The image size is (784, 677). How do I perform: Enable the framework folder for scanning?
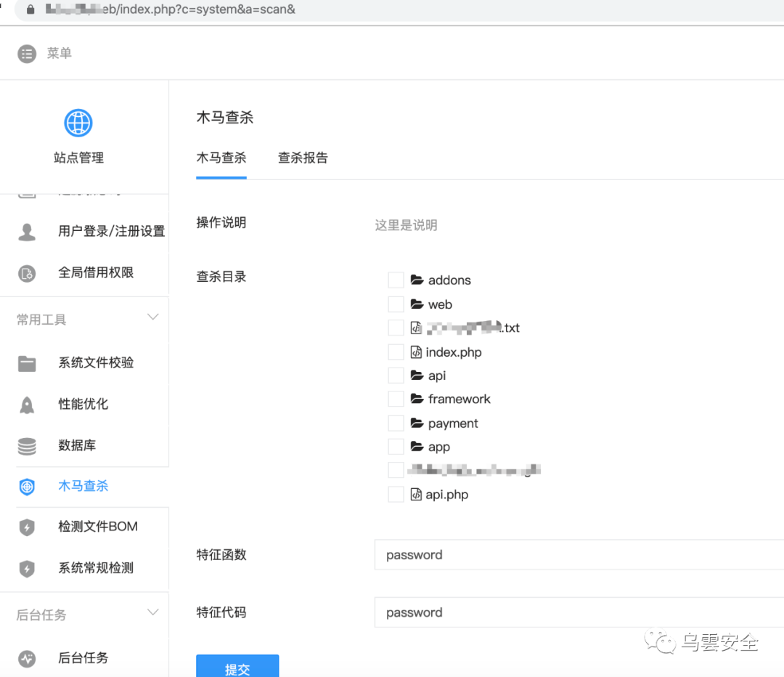[396, 399]
